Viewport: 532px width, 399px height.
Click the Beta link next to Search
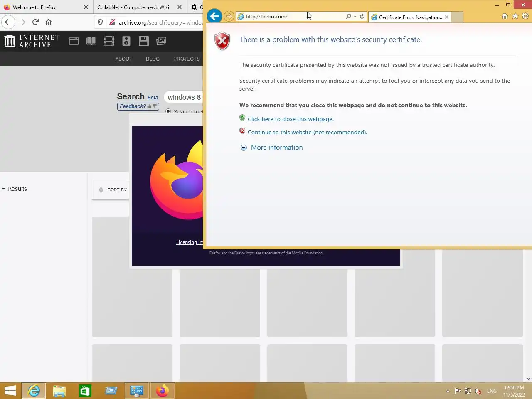pos(153,98)
